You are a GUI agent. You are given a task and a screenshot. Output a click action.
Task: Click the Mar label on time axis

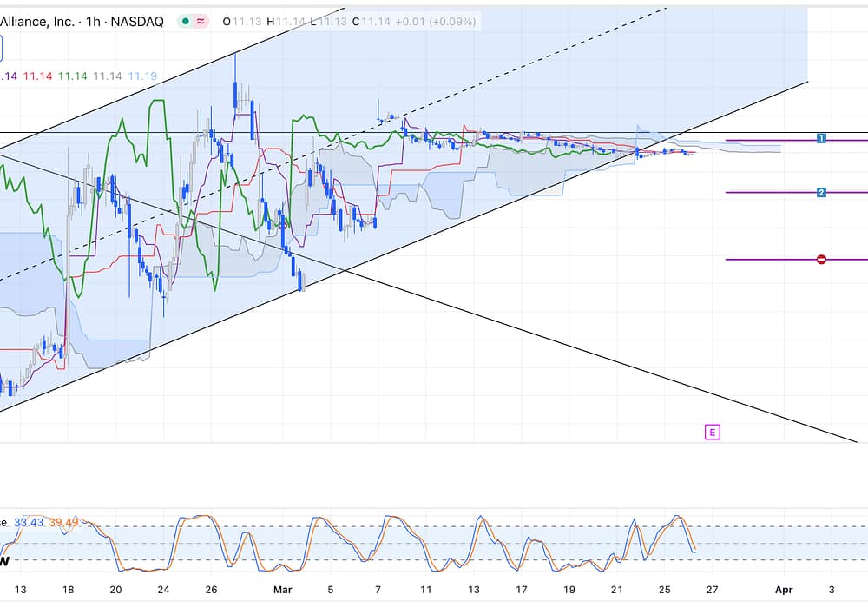click(283, 589)
